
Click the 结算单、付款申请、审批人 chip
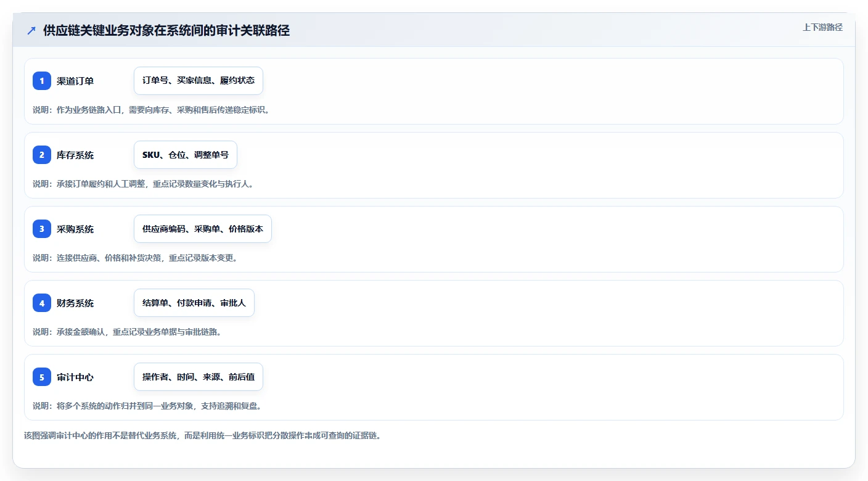[x=194, y=303]
